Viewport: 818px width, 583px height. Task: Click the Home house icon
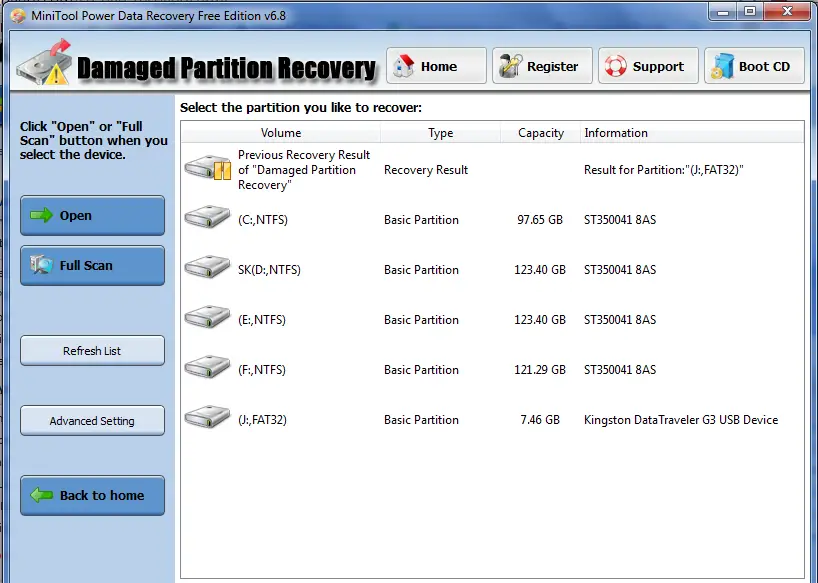(403, 66)
